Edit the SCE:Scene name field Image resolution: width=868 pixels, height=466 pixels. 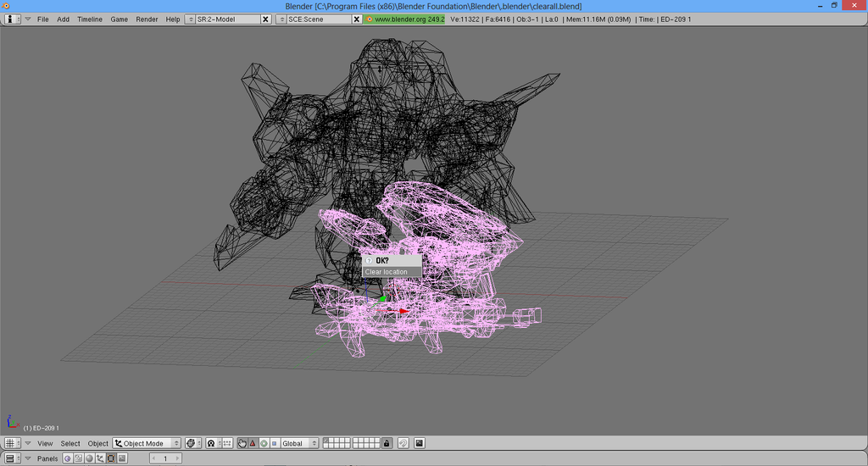pos(319,19)
